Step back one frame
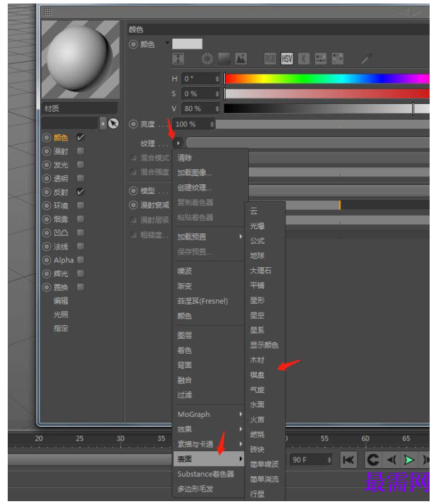 pyautogui.click(x=391, y=460)
